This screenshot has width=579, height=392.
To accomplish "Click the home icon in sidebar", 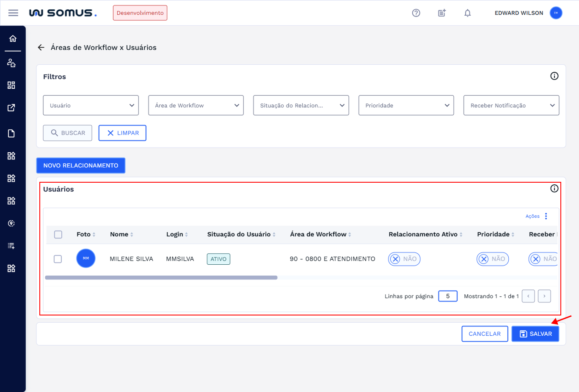I will point(13,38).
